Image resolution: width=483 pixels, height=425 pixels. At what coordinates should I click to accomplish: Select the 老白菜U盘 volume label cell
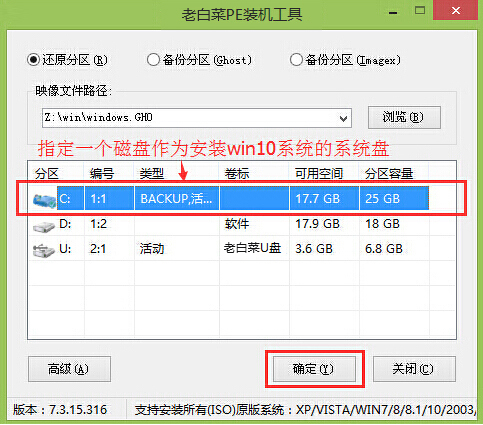tap(254, 248)
